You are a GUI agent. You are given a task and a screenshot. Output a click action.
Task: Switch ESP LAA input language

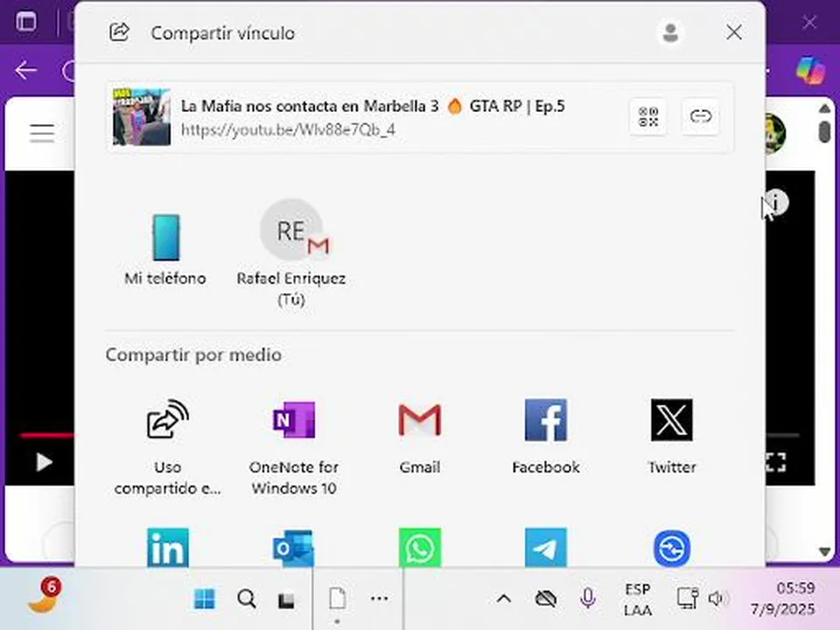pos(638,599)
